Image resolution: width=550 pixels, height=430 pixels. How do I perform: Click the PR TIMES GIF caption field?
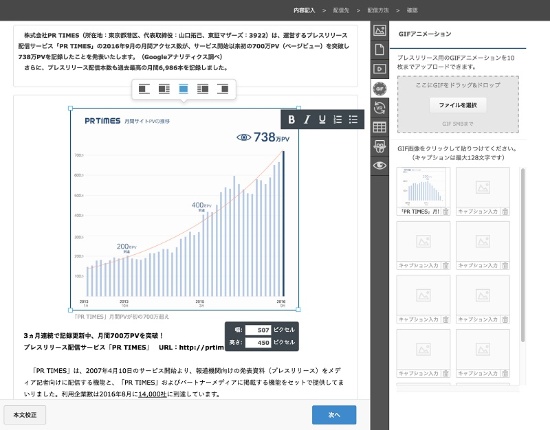tap(420, 212)
